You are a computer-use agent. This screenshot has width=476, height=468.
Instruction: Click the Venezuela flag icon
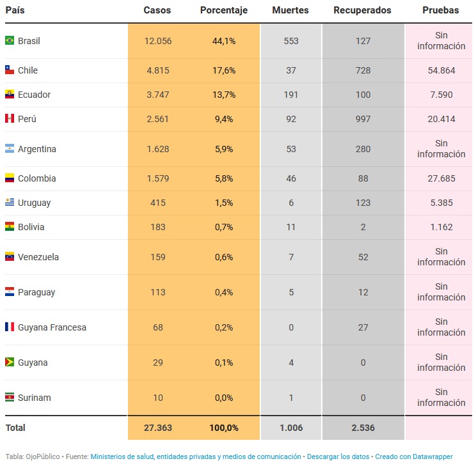[x=10, y=257]
